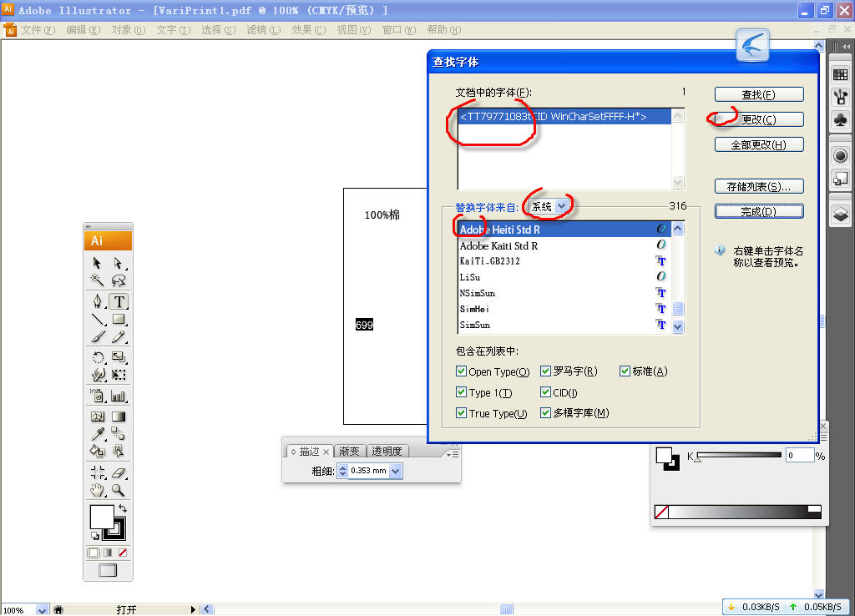Click the None swatch in toolbox
Screen dimensions: 855x616
pyautogui.click(x=123, y=553)
